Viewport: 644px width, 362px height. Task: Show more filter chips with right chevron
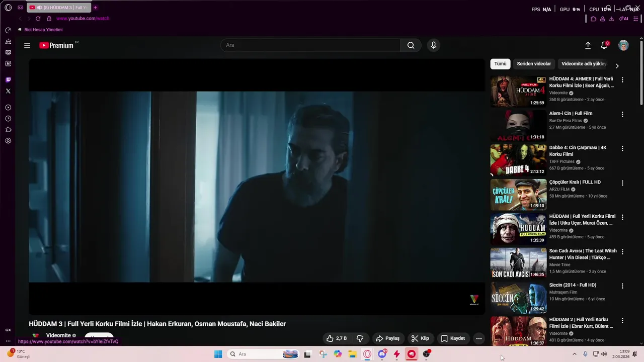point(617,66)
